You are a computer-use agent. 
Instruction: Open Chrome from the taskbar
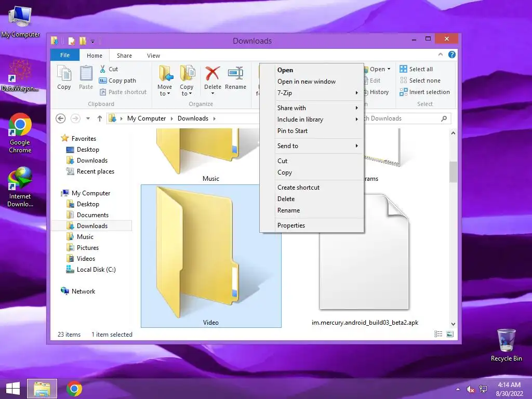pyautogui.click(x=74, y=389)
